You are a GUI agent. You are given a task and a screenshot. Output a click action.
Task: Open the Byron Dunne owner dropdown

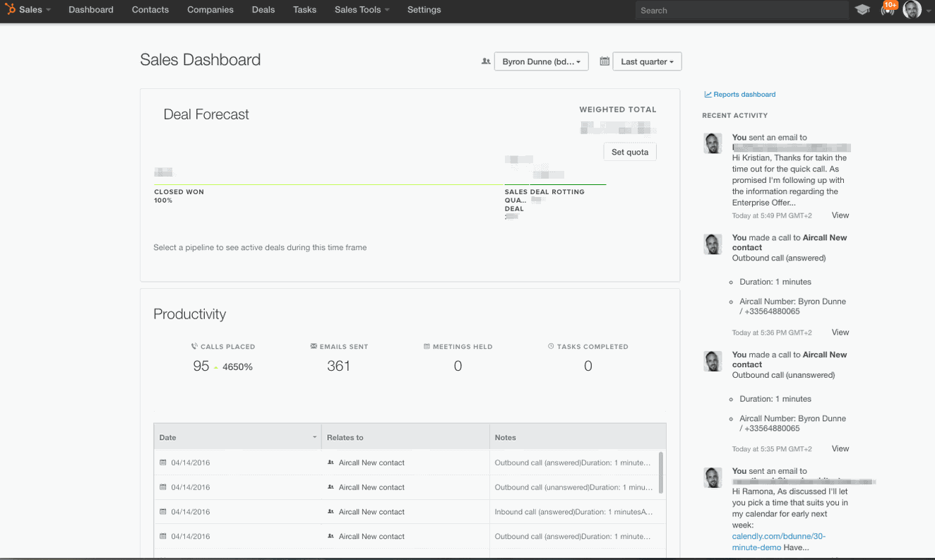click(541, 61)
